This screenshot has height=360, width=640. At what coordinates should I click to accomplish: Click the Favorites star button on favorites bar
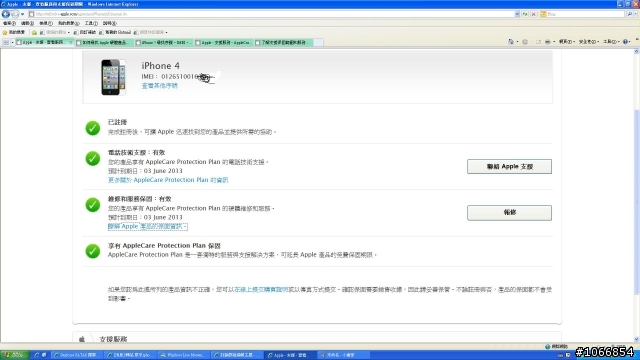click(14, 32)
